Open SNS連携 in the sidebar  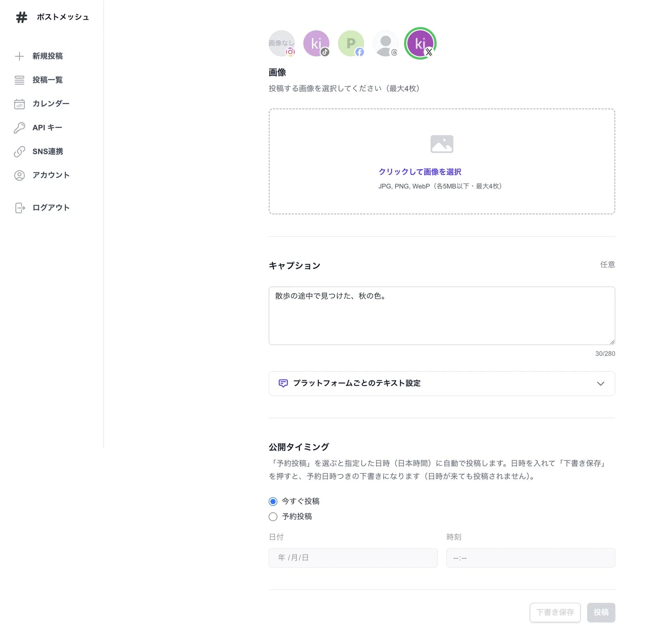pos(48,151)
